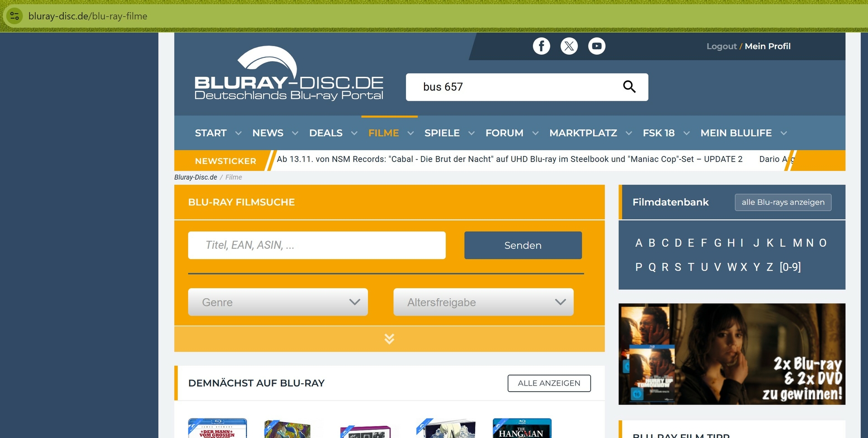Open the Altersfreigabe dropdown
This screenshot has width=868, height=438.
(x=483, y=302)
